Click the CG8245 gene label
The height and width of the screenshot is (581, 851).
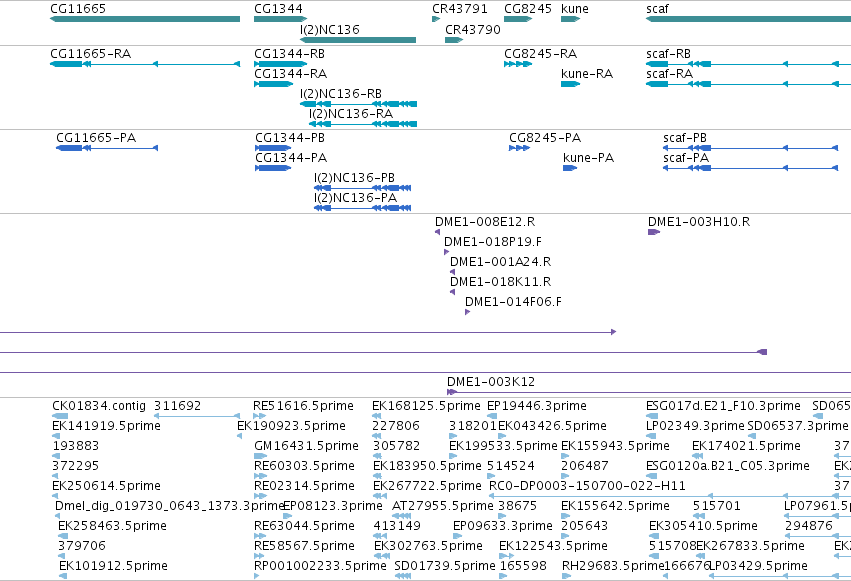click(x=528, y=9)
